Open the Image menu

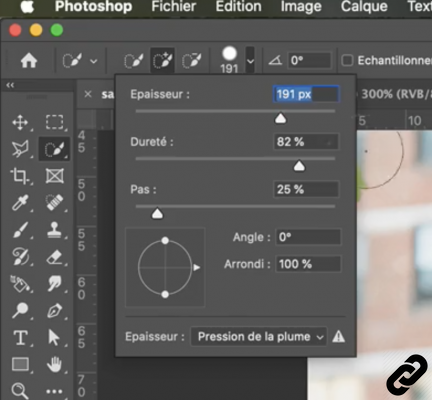(x=301, y=7)
